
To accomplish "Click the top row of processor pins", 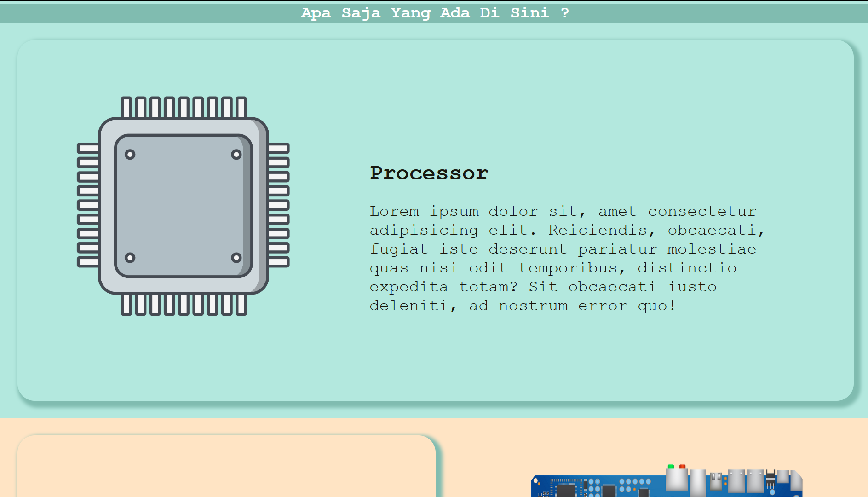I will click(184, 107).
